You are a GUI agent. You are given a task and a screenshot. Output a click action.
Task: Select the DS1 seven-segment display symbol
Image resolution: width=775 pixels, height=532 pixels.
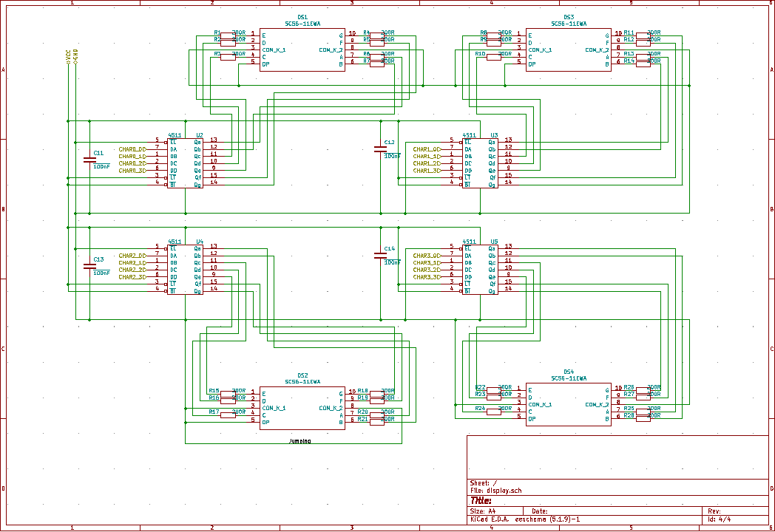(x=302, y=50)
